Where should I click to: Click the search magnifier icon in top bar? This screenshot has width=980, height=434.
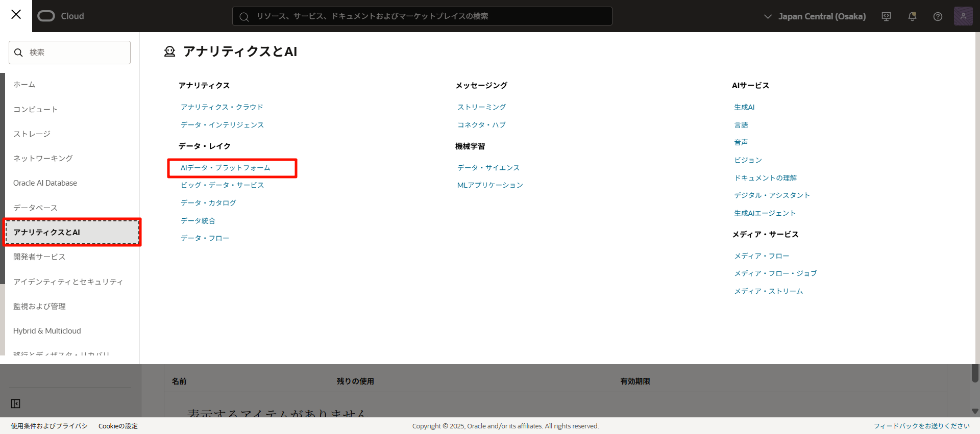[x=244, y=17]
